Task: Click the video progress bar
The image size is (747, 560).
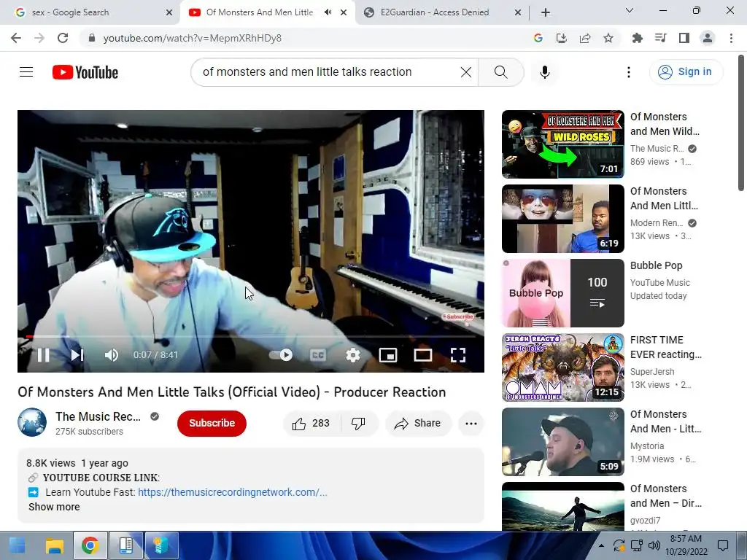Action: [x=251, y=337]
